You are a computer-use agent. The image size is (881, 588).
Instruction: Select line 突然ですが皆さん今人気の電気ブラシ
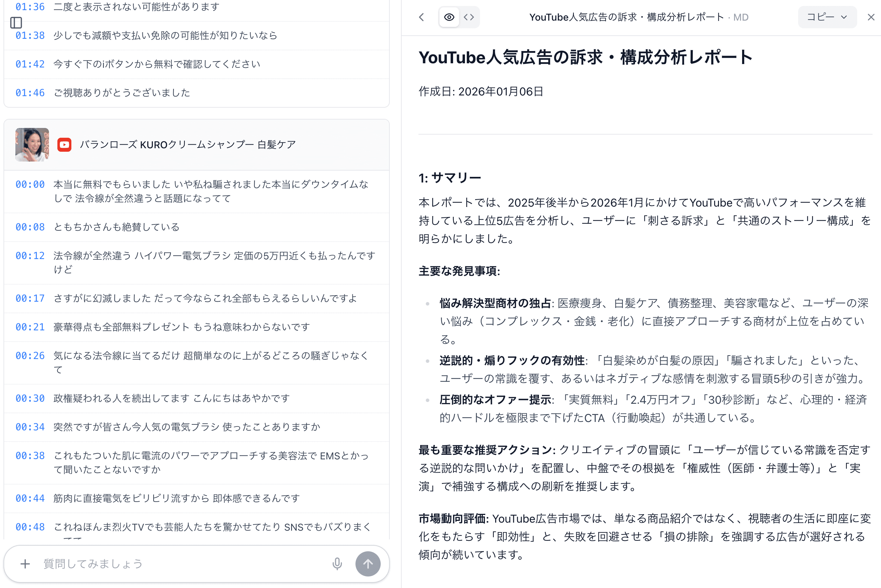click(187, 427)
